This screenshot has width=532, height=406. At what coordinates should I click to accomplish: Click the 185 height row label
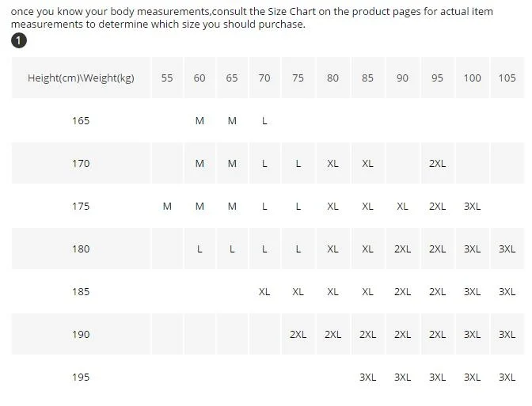(x=81, y=291)
